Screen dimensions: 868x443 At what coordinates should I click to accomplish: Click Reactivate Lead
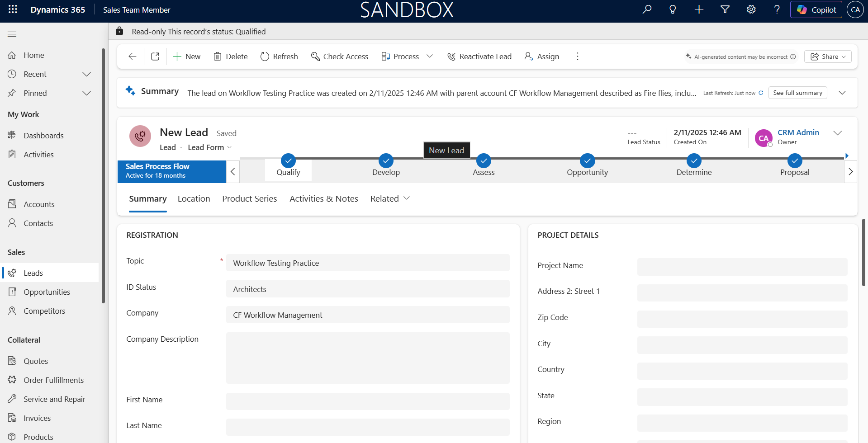479,57
